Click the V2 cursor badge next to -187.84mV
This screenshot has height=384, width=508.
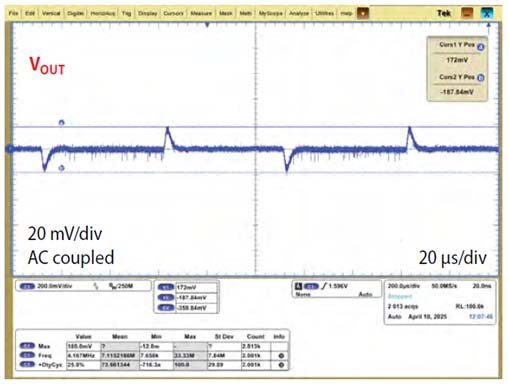pyautogui.click(x=166, y=298)
